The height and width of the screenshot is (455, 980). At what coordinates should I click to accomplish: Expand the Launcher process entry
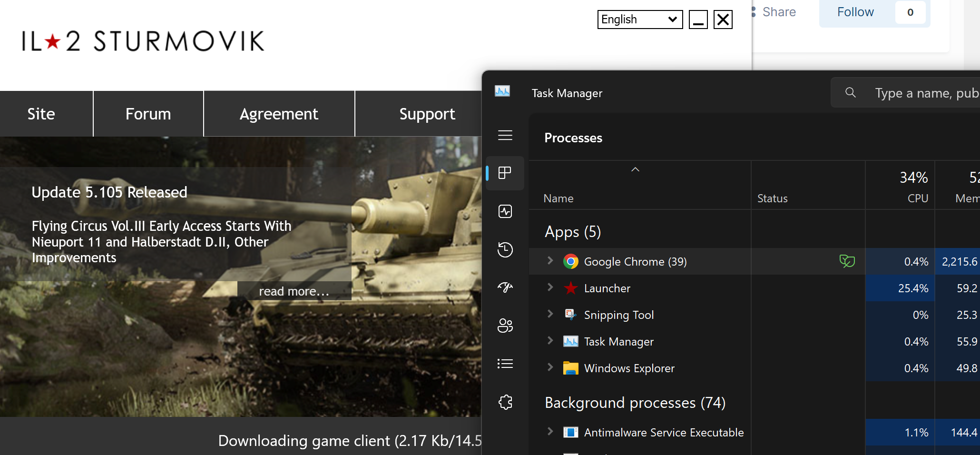550,287
